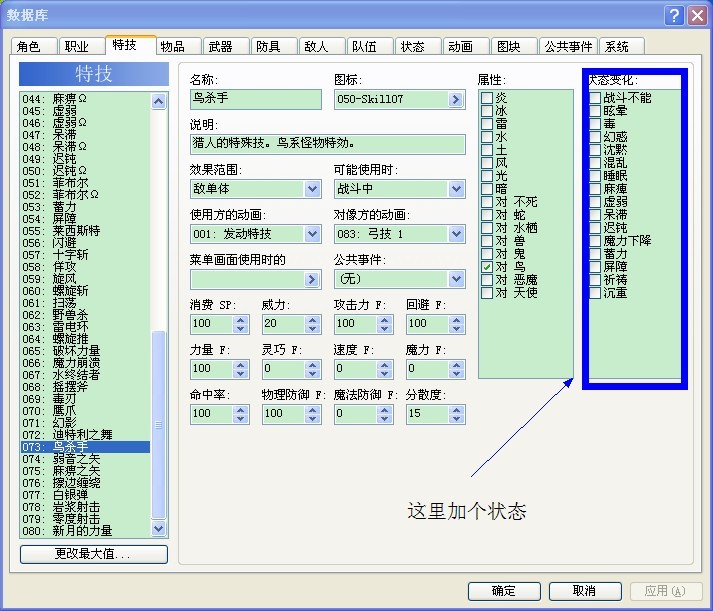Toggle the 麻痹 state checkbox
This screenshot has height=611, width=713.
[x=595, y=189]
